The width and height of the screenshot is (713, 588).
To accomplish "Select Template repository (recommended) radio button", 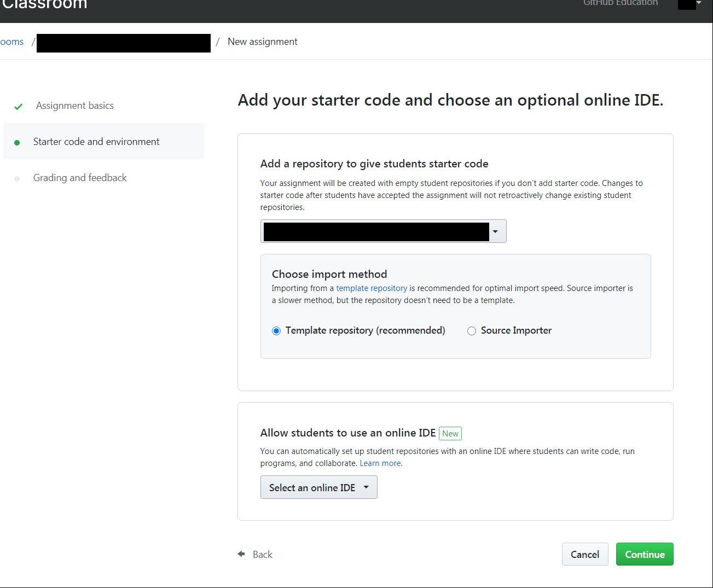I will (276, 331).
